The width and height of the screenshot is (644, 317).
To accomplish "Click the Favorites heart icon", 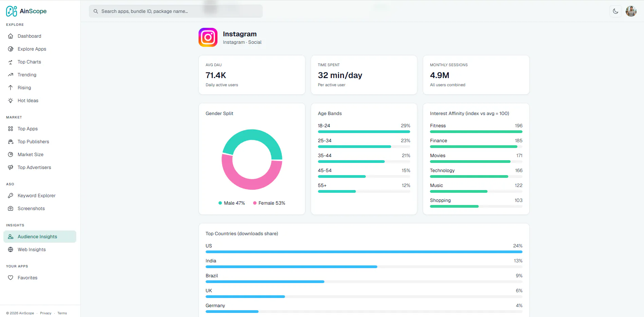I will [x=11, y=278].
